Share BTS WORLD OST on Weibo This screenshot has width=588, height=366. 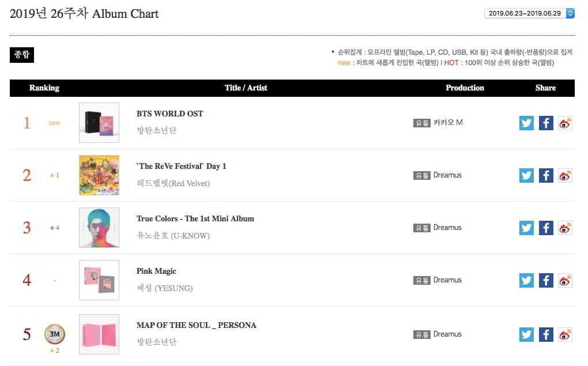tap(565, 123)
